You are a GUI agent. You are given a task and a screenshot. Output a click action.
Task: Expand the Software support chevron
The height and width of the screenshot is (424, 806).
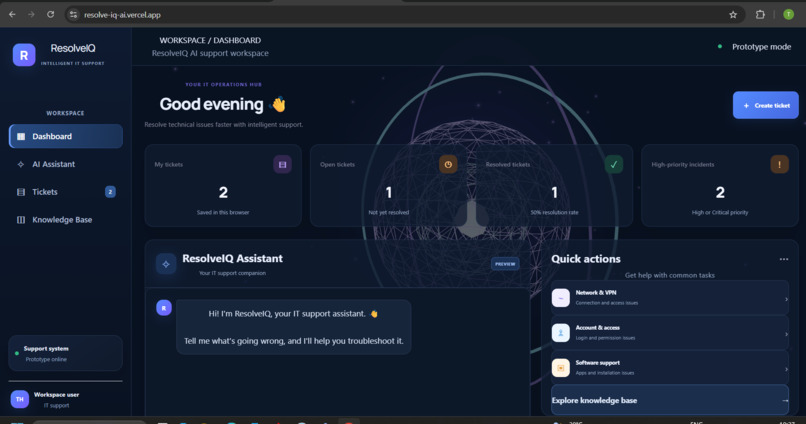pyautogui.click(x=786, y=369)
